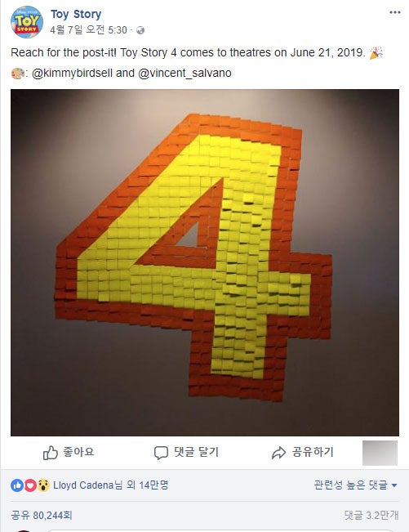Open the 댓글 3.2만개 comments count
This screenshot has width=409, height=532.
click(x=371, y=516)
